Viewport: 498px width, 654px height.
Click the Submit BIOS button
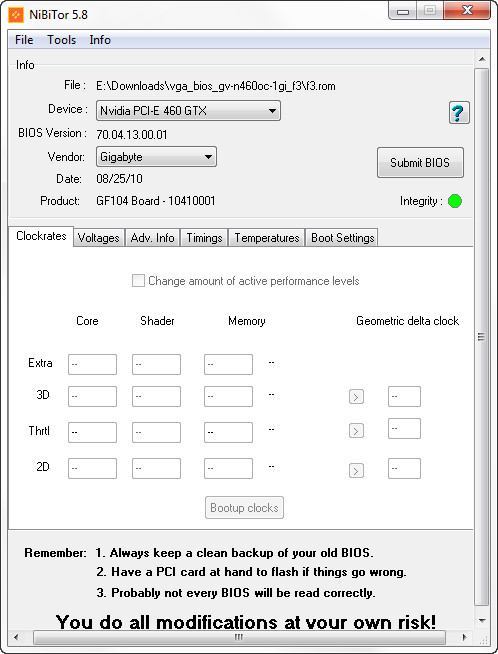coord(420,163)
